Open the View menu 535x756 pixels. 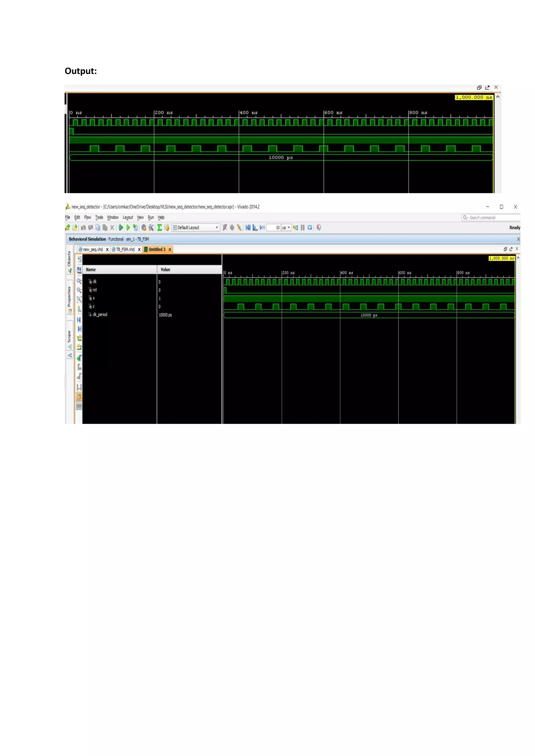[x=140, y=217]
